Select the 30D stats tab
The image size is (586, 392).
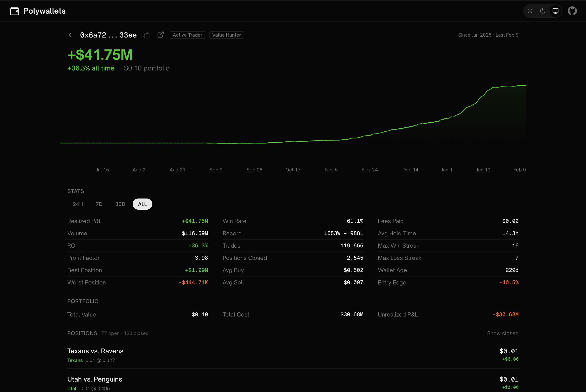pyautogui.click(x=120, y=204)
